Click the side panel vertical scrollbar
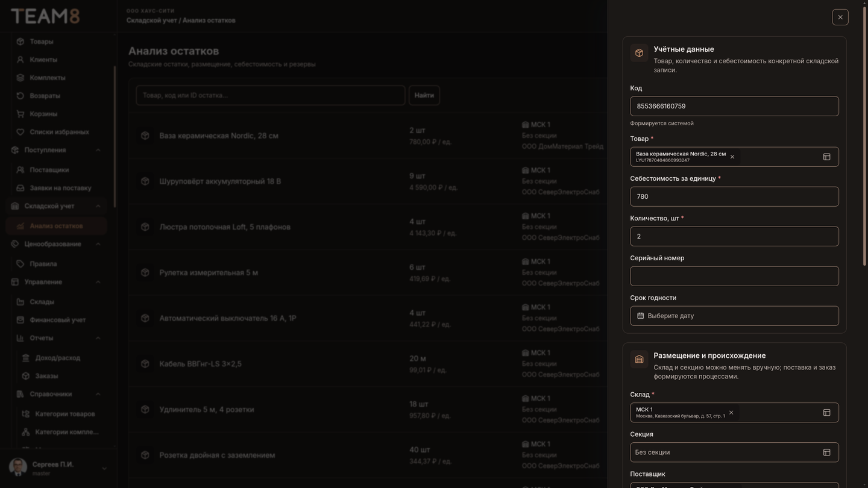The width and height of the screenshot is (868, 488). click(x=865, y=136)
